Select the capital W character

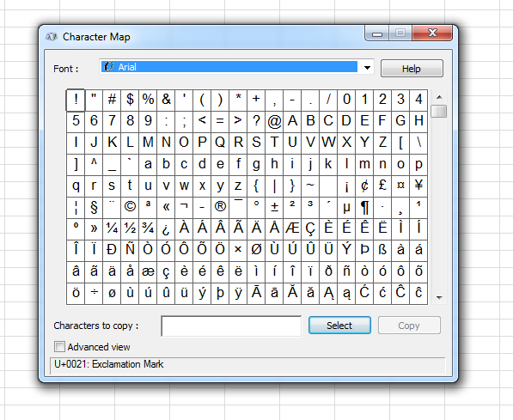pyautogui.click(x=328, y=143)
